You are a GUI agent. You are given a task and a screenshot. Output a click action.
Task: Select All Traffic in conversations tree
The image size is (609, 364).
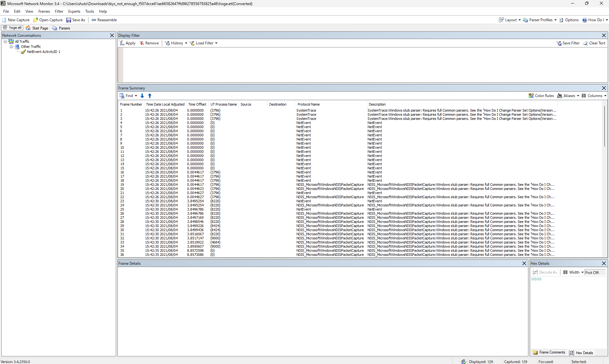22,42
